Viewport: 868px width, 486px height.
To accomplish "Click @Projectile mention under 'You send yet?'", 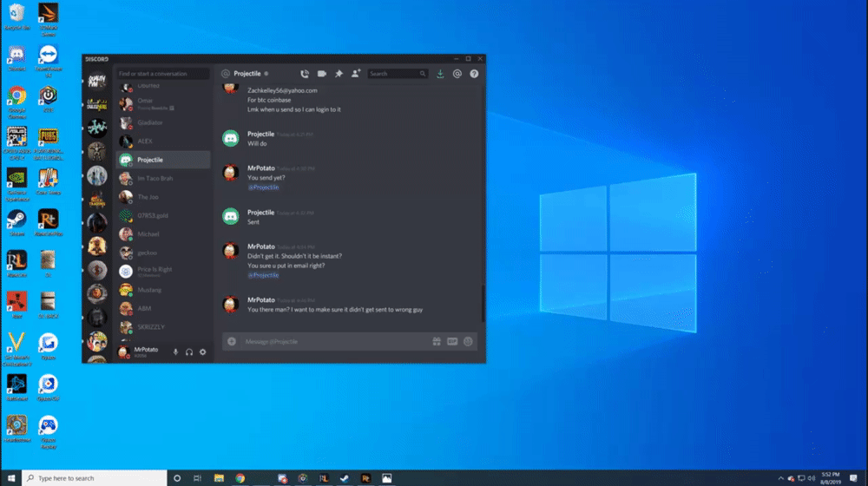I will click(x=264, y=187).
